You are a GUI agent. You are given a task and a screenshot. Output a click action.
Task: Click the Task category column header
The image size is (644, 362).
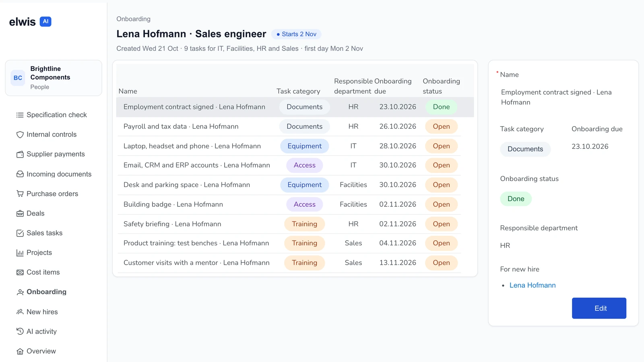pyautogui.click(x=298, y=91)
